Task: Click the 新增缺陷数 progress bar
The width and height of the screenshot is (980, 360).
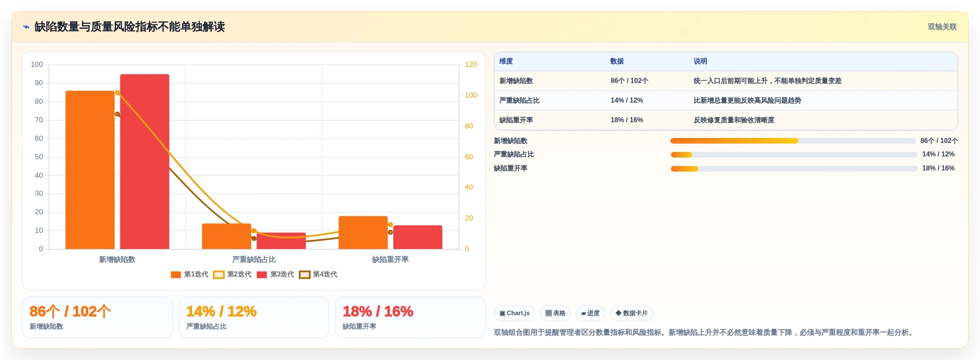Action: pyautogui.click(x=793, y=141)
